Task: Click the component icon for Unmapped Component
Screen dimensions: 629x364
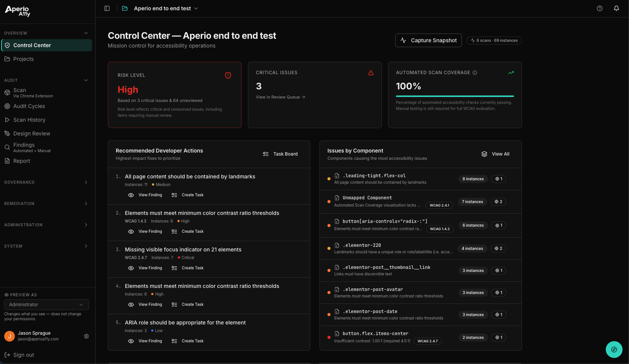Action: [x=337, y=198]
